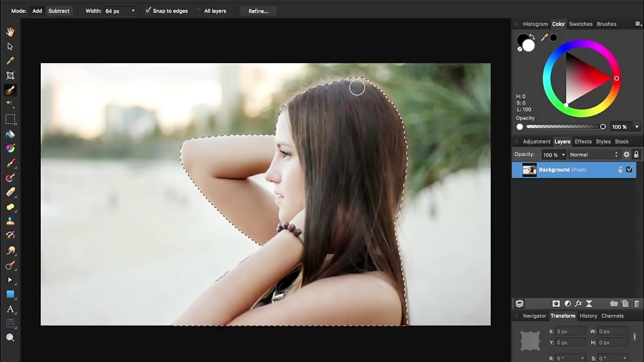Image resolution: width=644 pixels, height=362 pixels.
Task: Switch to the Stock tab
Action: 622,142
